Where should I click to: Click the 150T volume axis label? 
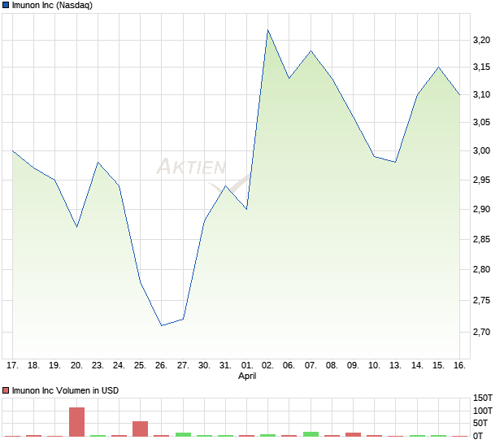point(482,398)
